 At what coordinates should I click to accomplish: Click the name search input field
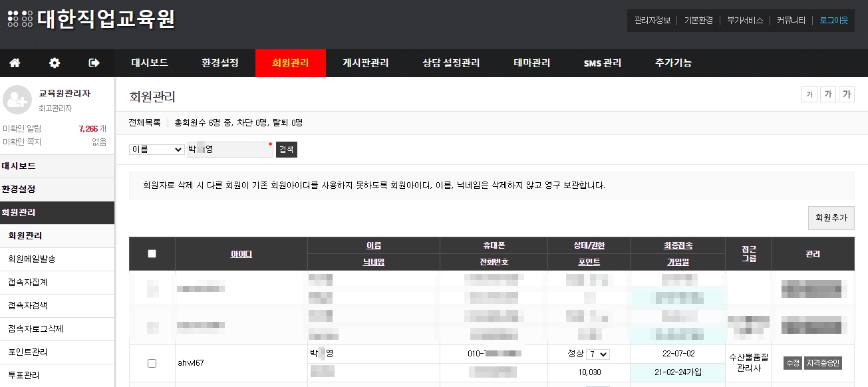click(x=230, y=150)
